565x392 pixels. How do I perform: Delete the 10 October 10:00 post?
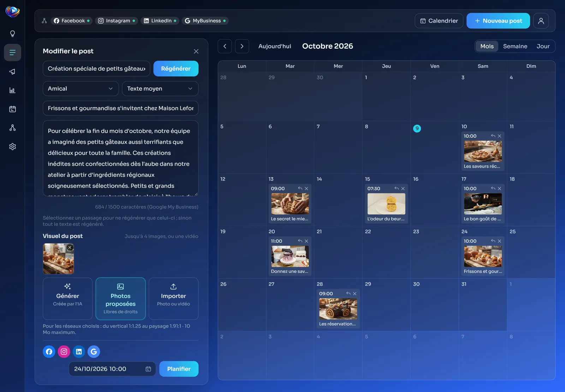pyautogui.click(x=499, y=136)
